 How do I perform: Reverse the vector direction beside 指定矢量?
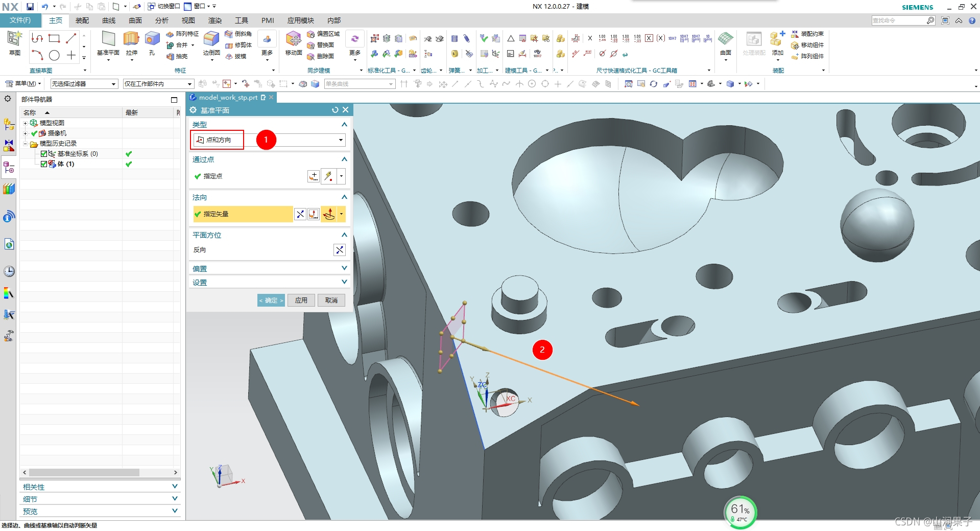pyautogui.click(x=300, y=214)
